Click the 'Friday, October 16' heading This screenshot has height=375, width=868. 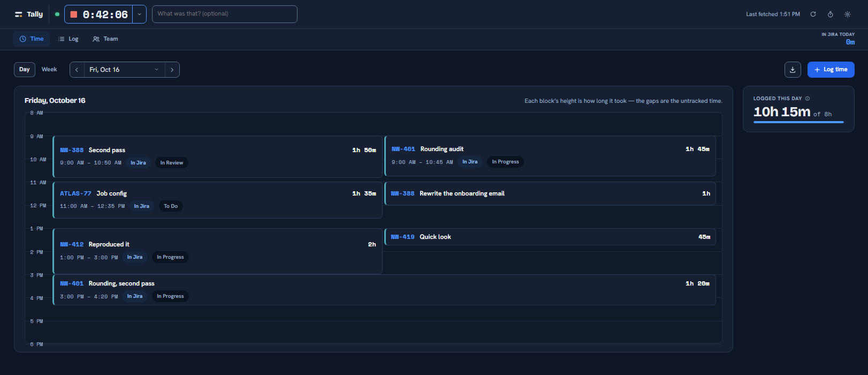(55, 101)
